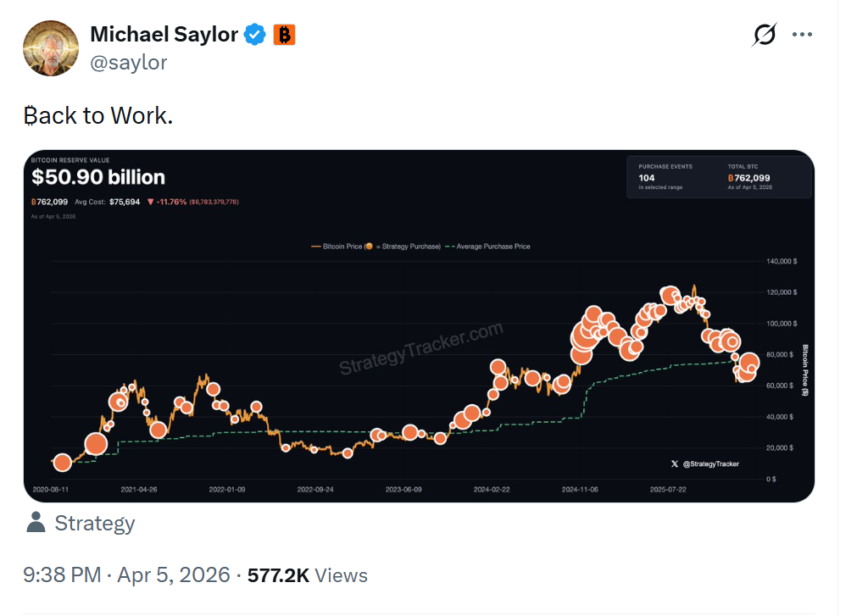Click the red decline triangle next to -11.76%

pyautogui.click(x=150, y=202)
